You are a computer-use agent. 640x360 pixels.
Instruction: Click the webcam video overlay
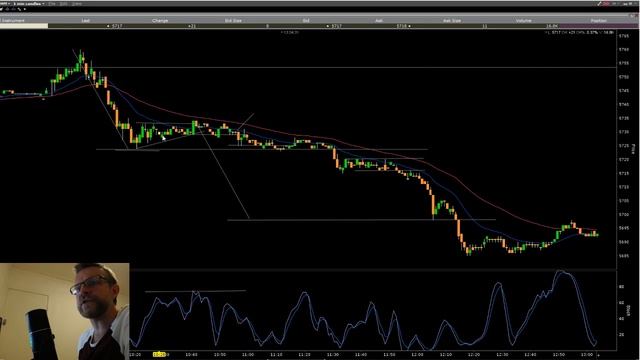point(64,311)
